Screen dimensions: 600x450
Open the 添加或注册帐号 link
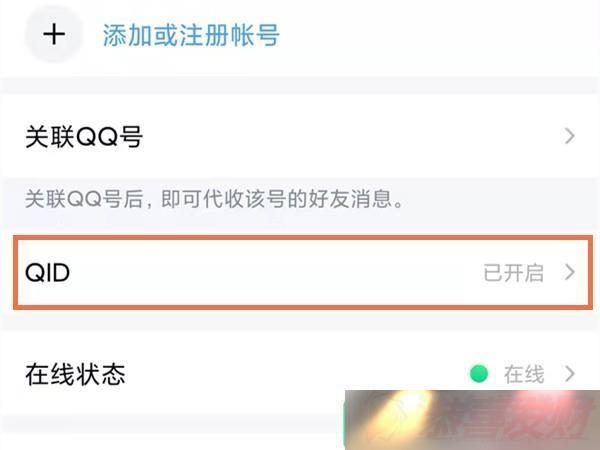(191, 35)
